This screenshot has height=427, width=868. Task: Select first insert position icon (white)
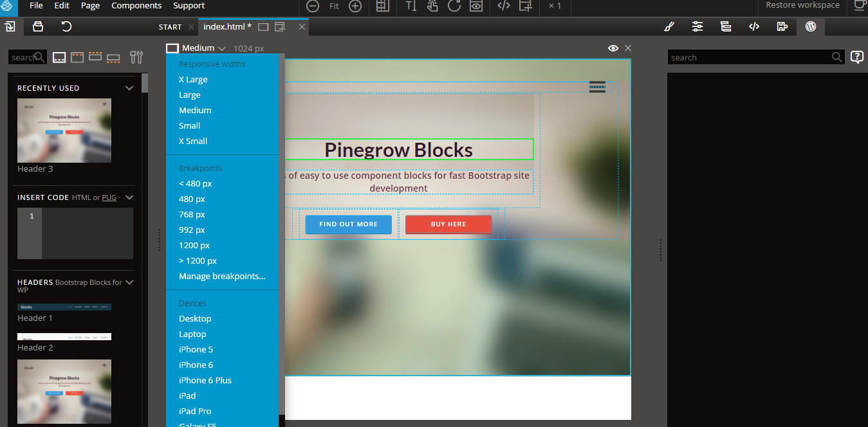(59, 57)
